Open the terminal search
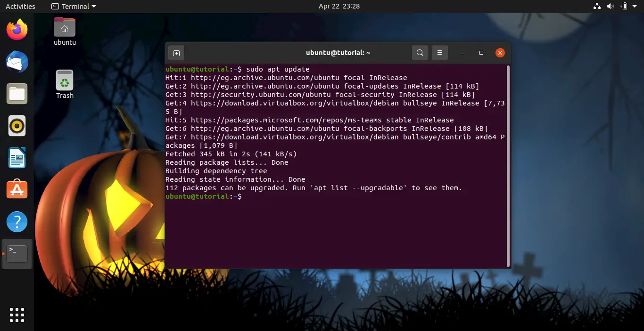 pyautogui.click(x=420, y=53)
